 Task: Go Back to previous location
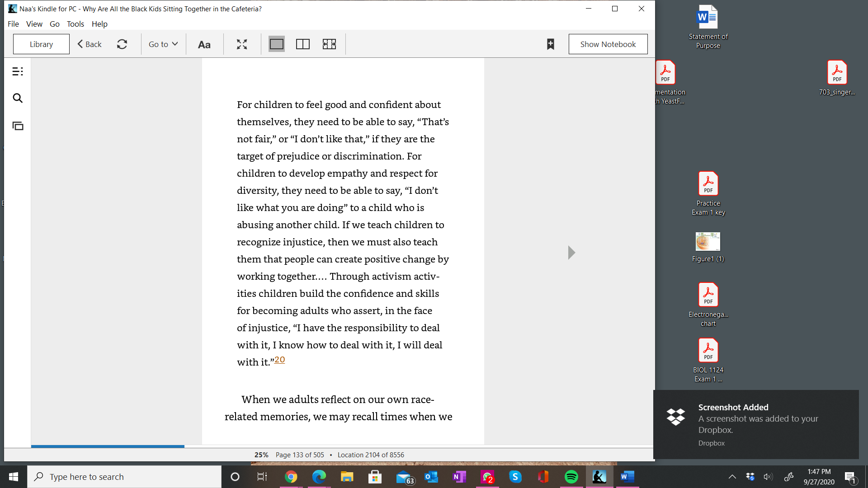coord(90,44)
